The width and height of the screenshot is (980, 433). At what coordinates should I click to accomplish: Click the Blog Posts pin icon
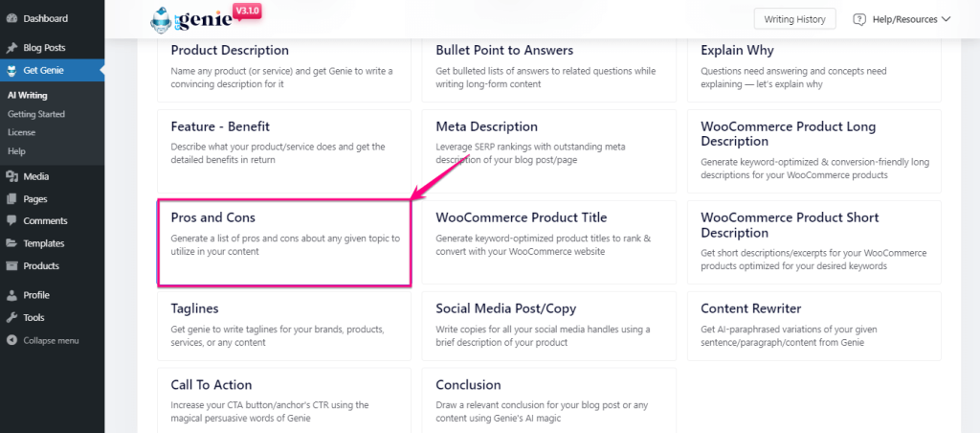coord(11,48)
